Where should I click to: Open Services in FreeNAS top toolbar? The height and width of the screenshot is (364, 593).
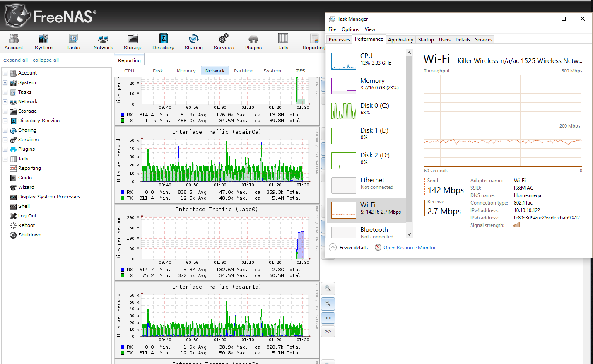pyautogui.click(x=224, y=42)
